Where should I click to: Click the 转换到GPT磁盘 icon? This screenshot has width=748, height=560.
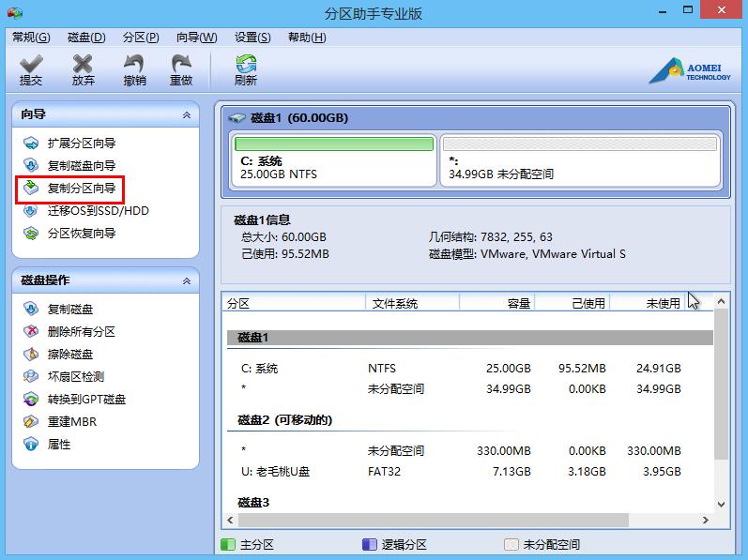point(31,399)
